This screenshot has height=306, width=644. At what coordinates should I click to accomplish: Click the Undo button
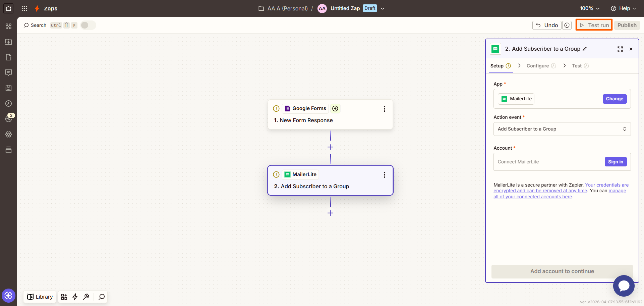(x=547, y=25)
